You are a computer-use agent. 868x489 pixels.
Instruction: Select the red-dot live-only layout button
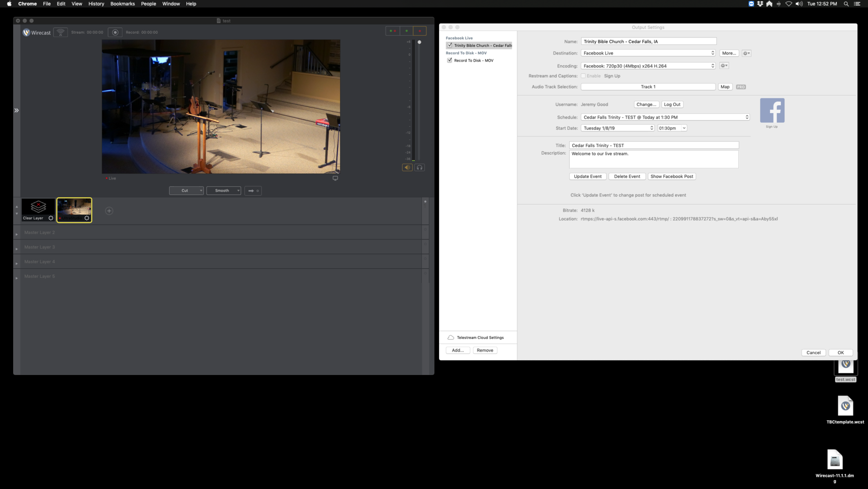[420, 31]
